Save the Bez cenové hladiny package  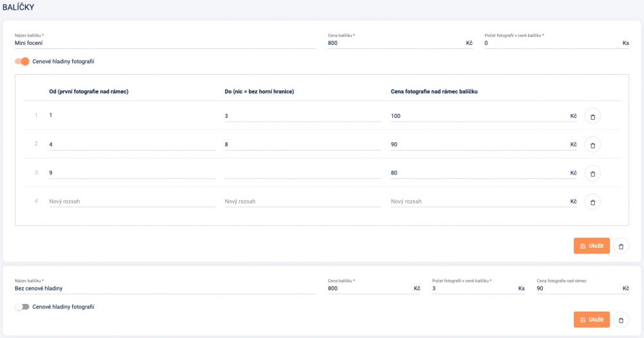point(591,319)
